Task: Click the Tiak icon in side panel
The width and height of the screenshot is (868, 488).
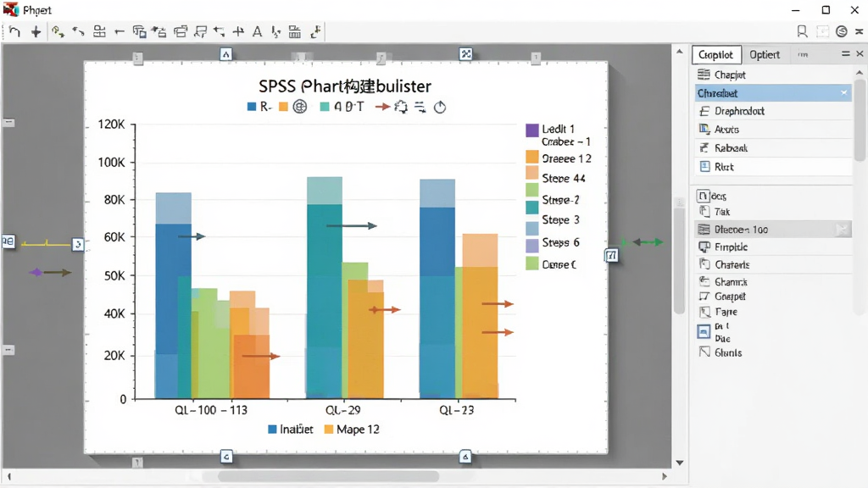Action: pos(704,211)
